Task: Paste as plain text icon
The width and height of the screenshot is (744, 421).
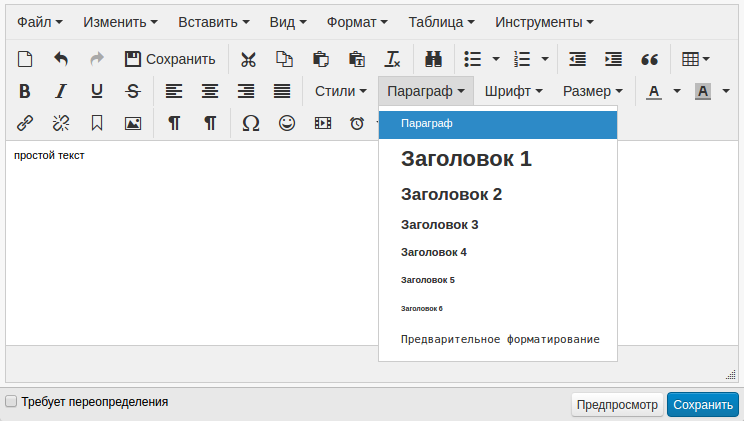Action: pyautogui.click(x=356, y=59)
